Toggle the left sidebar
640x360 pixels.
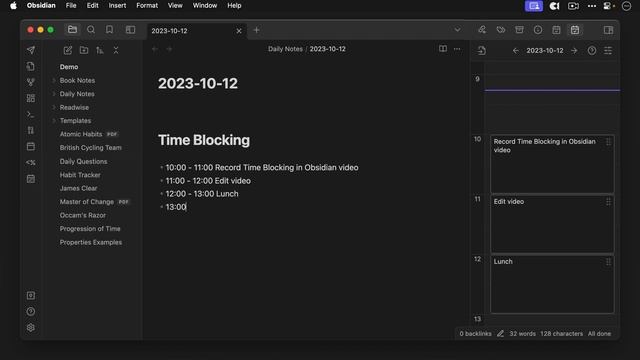pos(130,29)
